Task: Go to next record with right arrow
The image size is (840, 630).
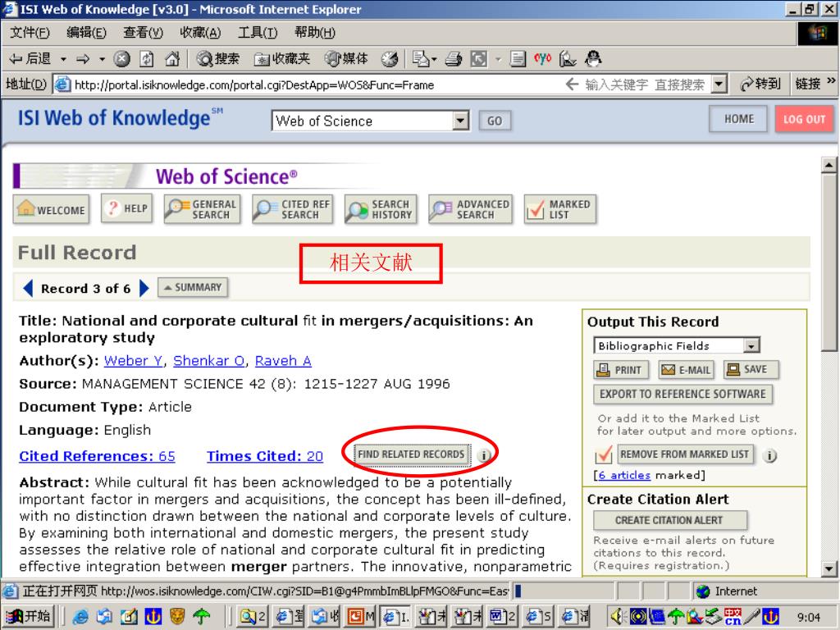Action: click(x=144, y=288)
